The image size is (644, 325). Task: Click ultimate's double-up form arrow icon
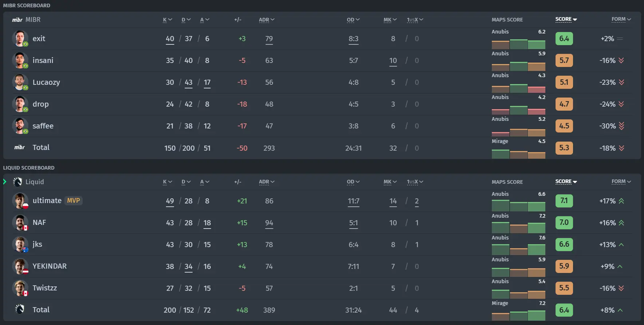pyautogui.click(x=621, y=201)
